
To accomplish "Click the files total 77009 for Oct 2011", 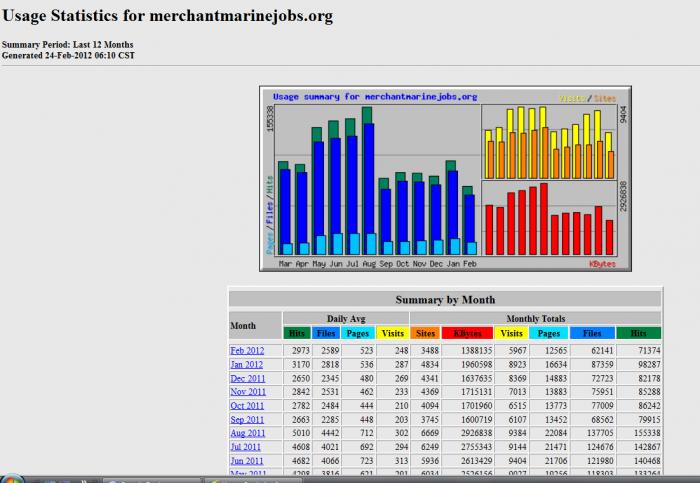I will (x=602, y=406).
